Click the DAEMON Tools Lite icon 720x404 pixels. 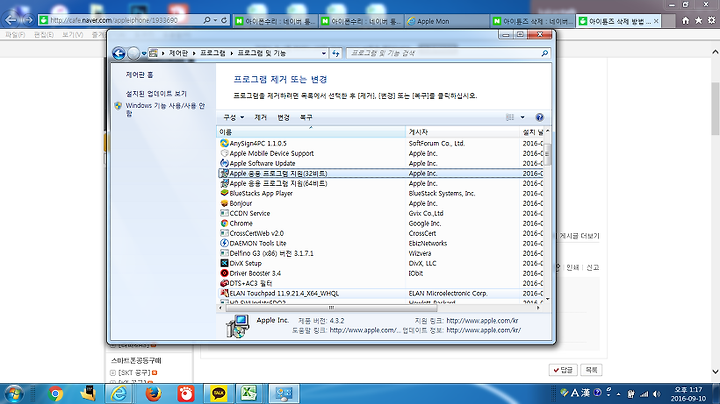point(224,243)
